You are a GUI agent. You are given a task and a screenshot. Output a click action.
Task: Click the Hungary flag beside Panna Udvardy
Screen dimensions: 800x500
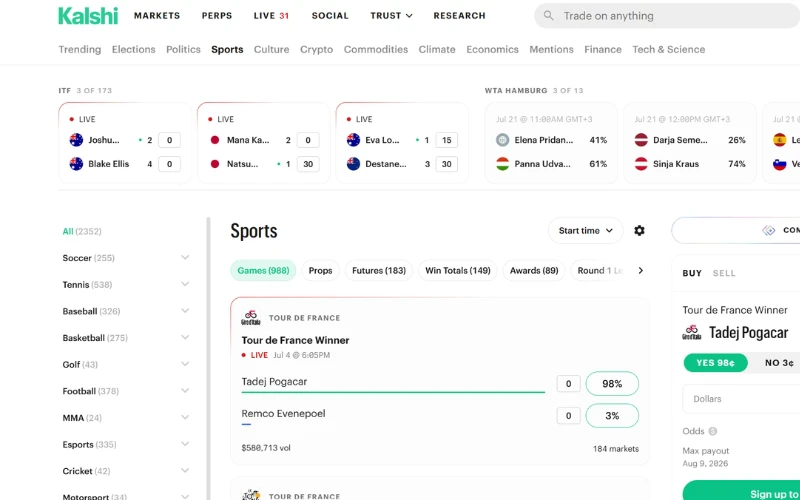[503, 164]
